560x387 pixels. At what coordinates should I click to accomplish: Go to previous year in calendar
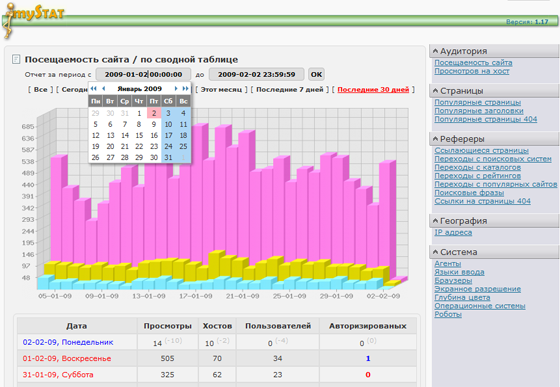pos(94,89)
